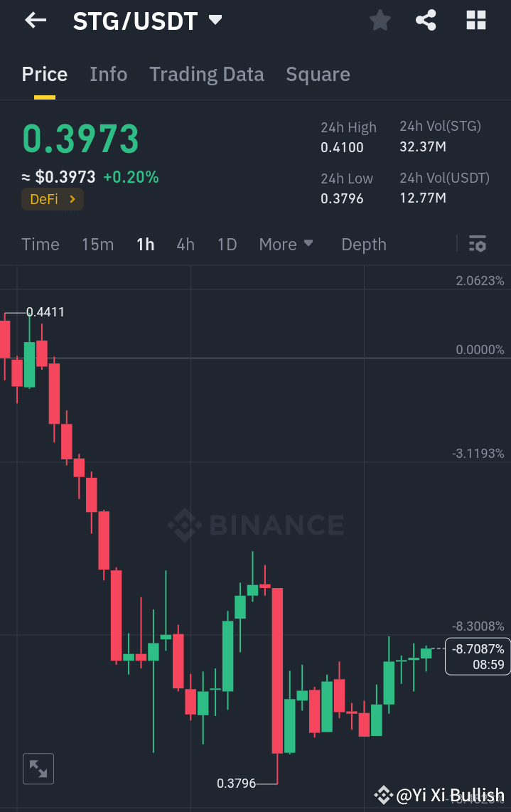
Task: Switch to the Trading Data tab
Action: [206, 74]
